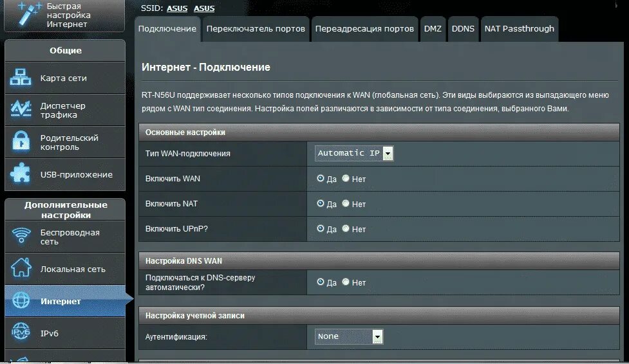Click the Дополнительные настройки sidebar heading
Image resolution: width=629 pixels, height=364 pixels.
[65, 210]
